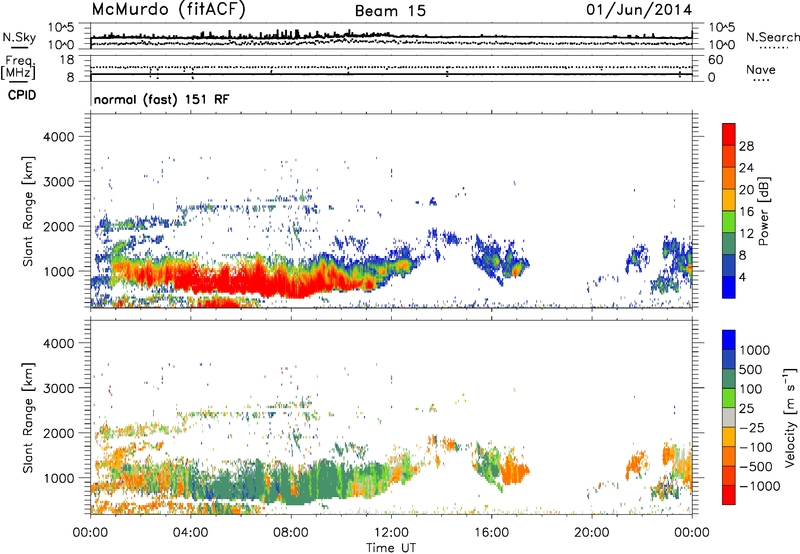The image size is (800, 554).
Task: Click the "-1000" label on Velocity colorbar
Action: (760, 486)
